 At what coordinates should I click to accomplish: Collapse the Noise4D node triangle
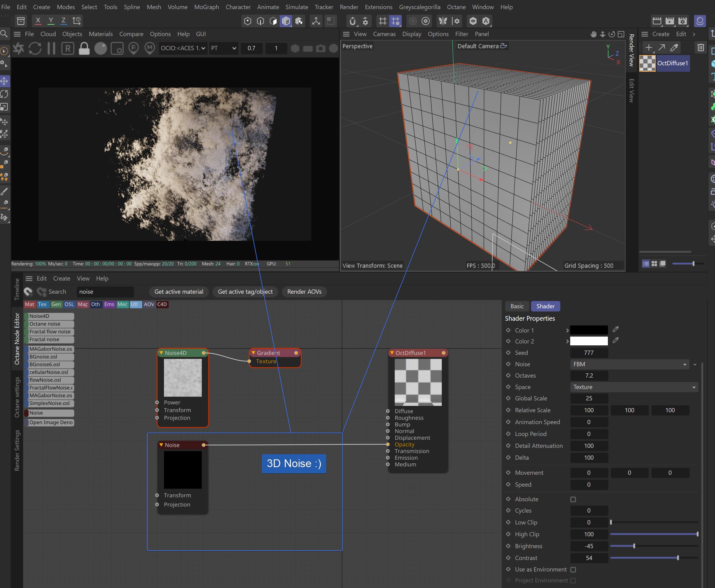tap(161, 353)
